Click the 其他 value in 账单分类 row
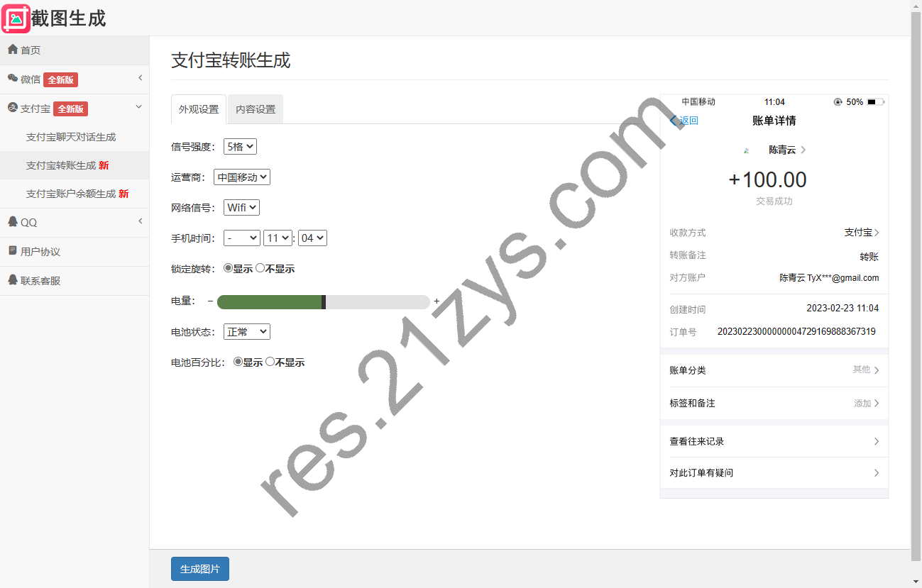This screenshot has height=588, width=922. pyautogui.click(x=862, y=370)
